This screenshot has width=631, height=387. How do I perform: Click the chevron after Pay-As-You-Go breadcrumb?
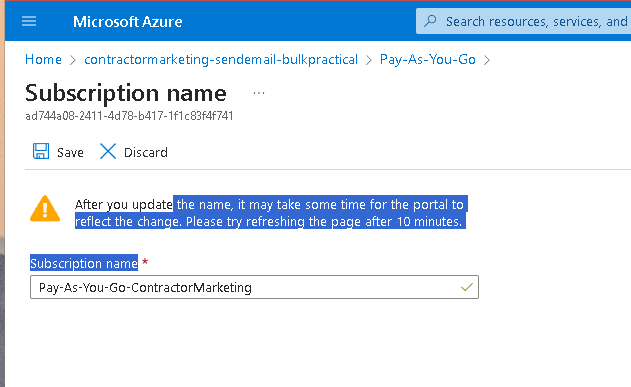(487, 60)
